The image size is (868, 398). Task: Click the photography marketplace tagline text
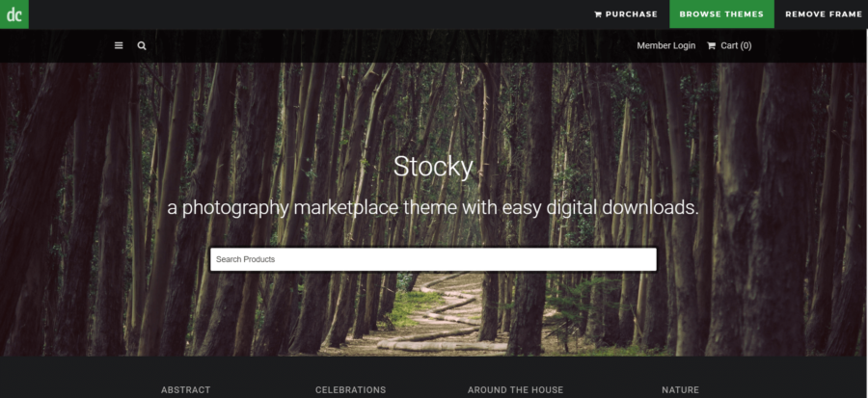[x=433, y=208]
